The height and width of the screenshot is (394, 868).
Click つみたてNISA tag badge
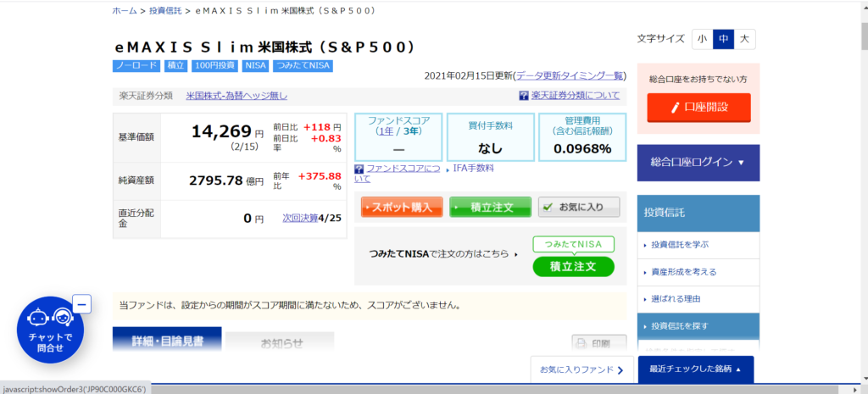point(303,66)
